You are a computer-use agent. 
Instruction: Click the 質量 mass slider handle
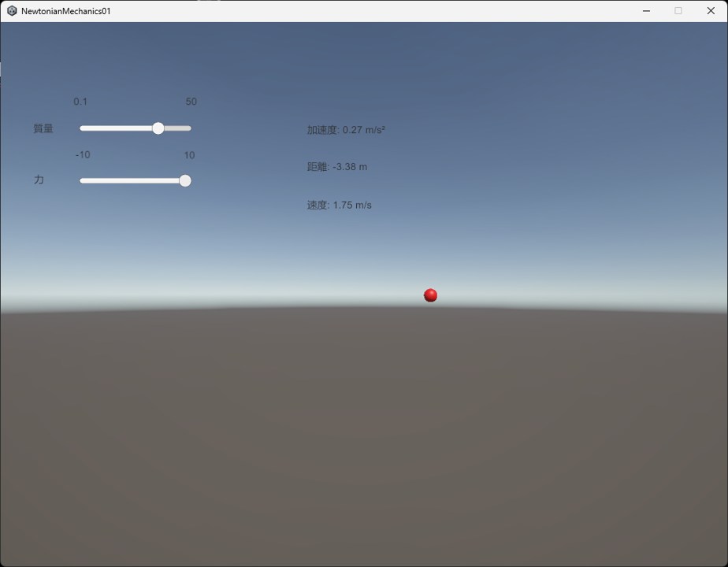(x=158, y=128)
